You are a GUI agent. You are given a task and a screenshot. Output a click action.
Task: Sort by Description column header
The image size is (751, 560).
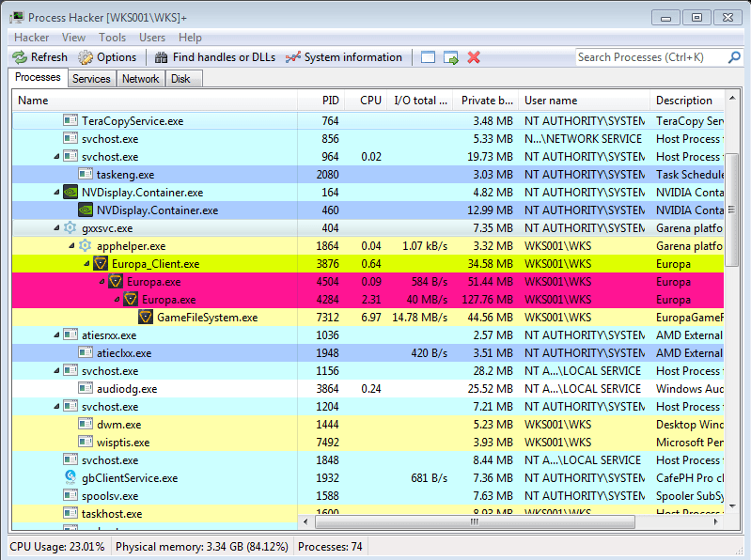pyautogui.click(x=687, y=101)
